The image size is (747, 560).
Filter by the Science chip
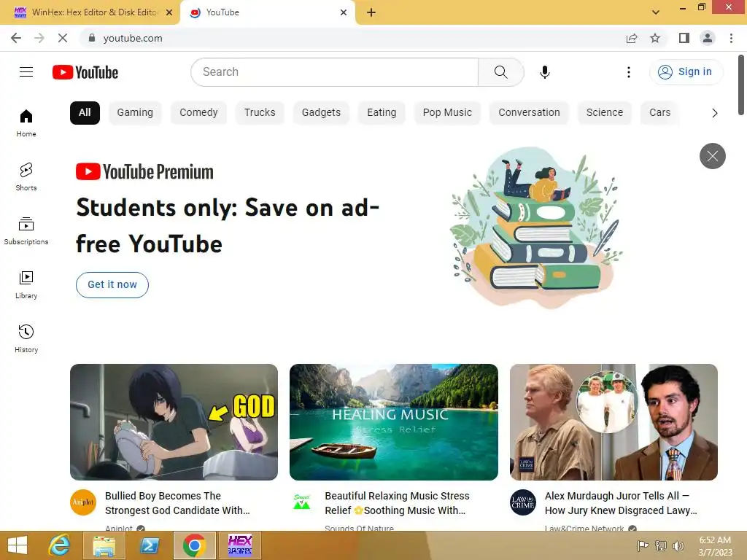[x=605, y=113]
